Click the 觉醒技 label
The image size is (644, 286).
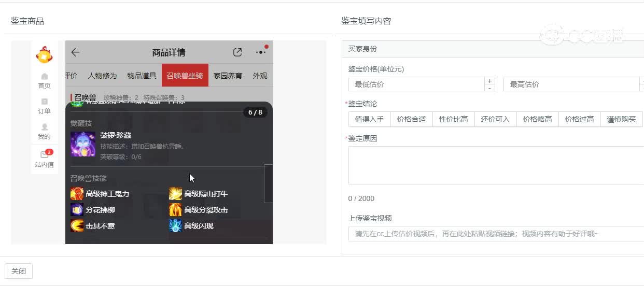tap(81, 123)
